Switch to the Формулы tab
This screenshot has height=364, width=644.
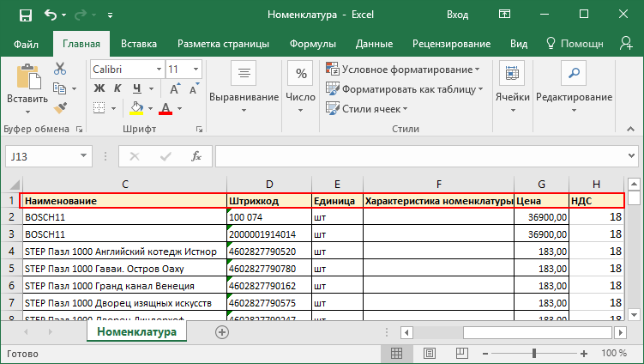(312, 44)
